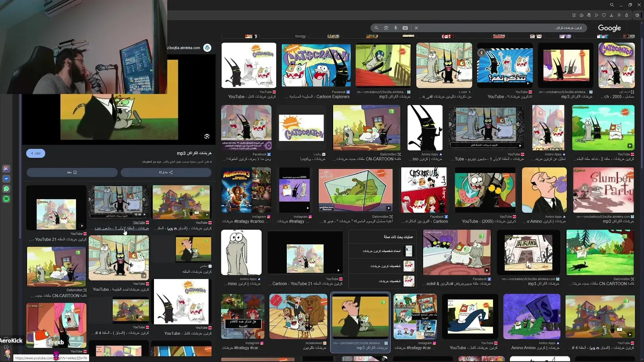
Task: Open the purple Instagram video thumbnail labeled 2010
Action: [294, 190]
